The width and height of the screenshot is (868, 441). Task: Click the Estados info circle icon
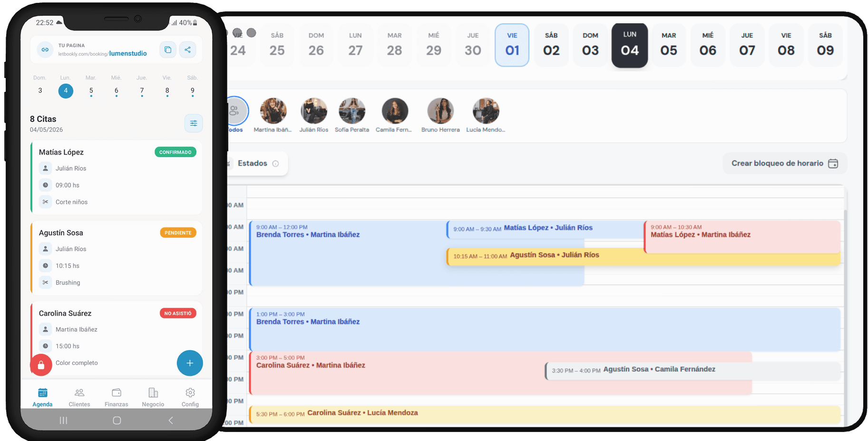point(275,164)
